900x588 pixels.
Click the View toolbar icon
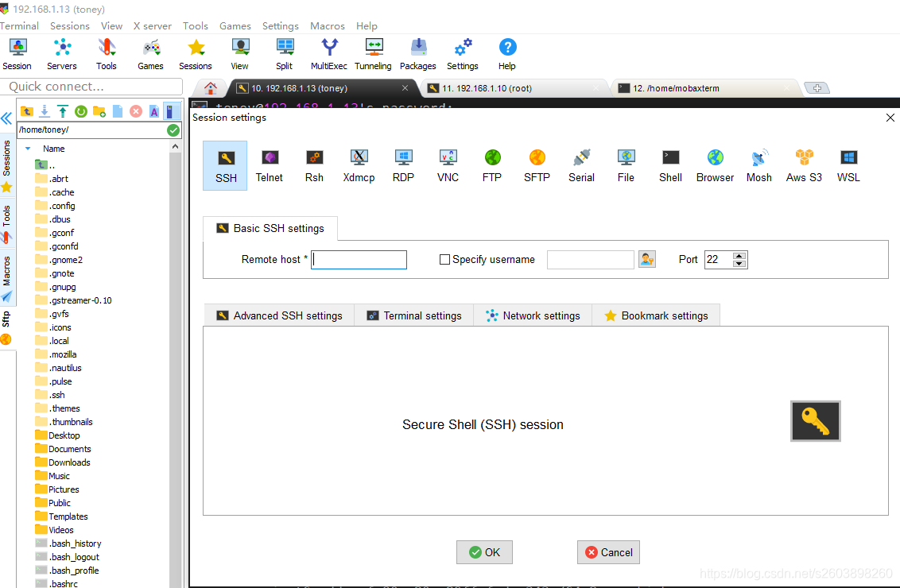pyautogui.click(x=240, y=55)
